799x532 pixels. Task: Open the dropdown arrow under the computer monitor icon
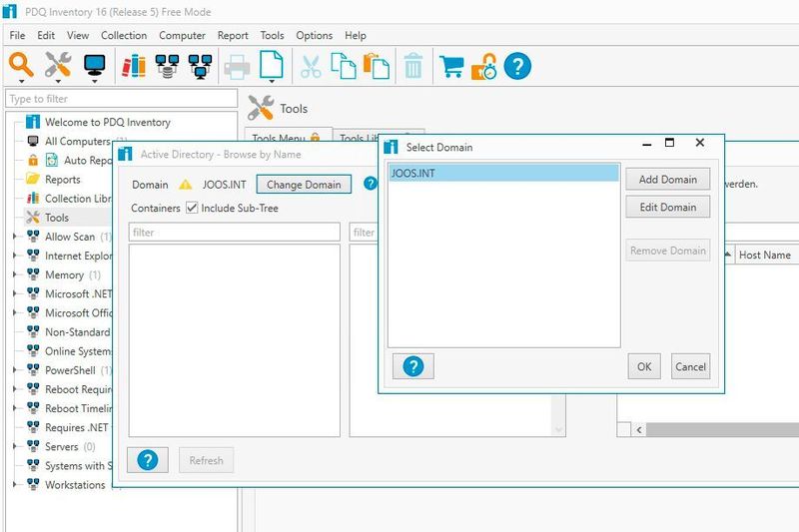95,82
